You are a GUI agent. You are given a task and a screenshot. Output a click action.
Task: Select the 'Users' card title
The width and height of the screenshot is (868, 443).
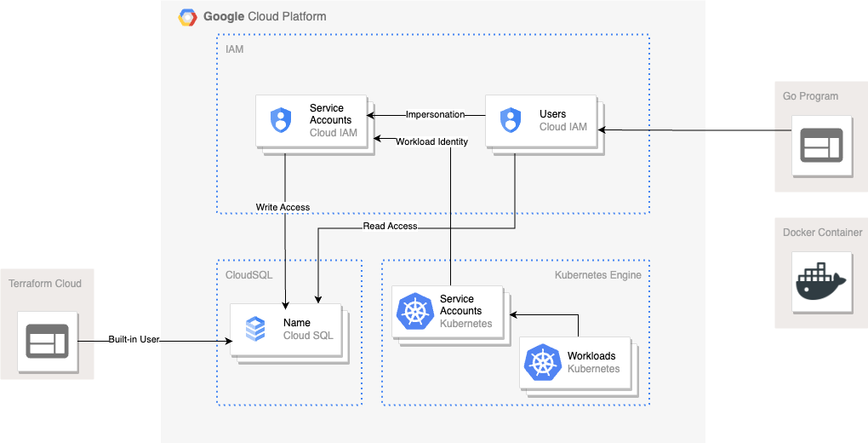tap(552, 114)
